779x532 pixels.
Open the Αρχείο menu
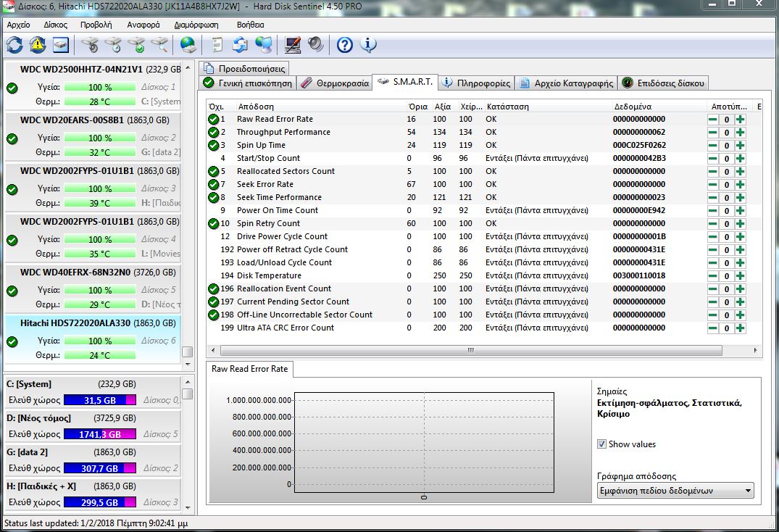(x=18, y=25)
